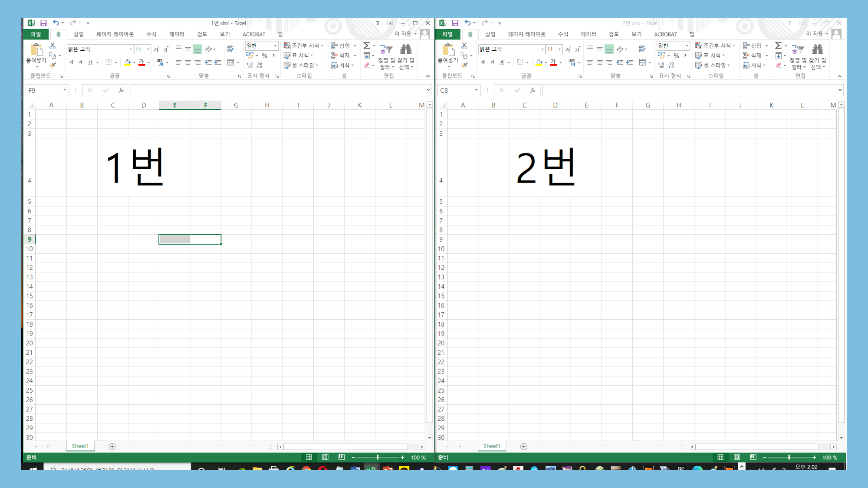Toggle middle vertical alignment in 1번.xlsx ribbon
This screenshot has width=868, height=488.
(x=188, y=49)
